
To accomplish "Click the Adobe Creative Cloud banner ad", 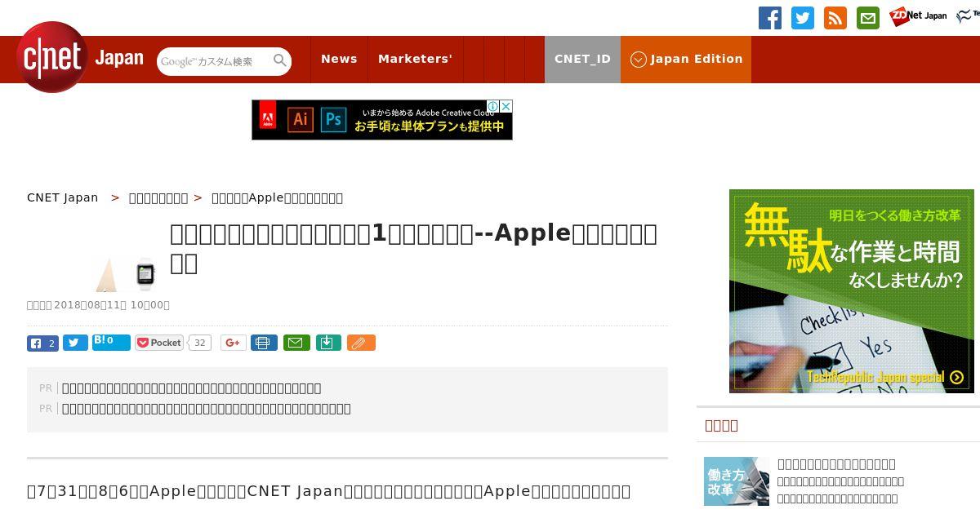I will pyautogui.click(x=381, y=120).
